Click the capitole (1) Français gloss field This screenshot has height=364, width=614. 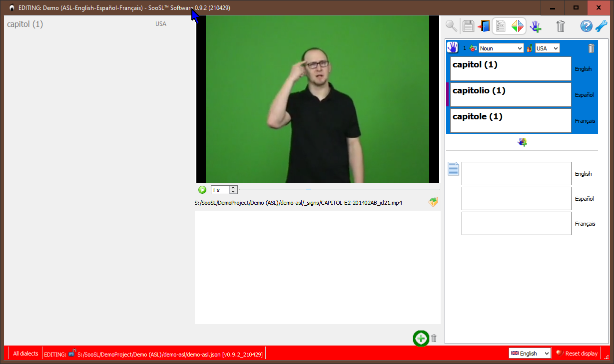pos(511,121)
